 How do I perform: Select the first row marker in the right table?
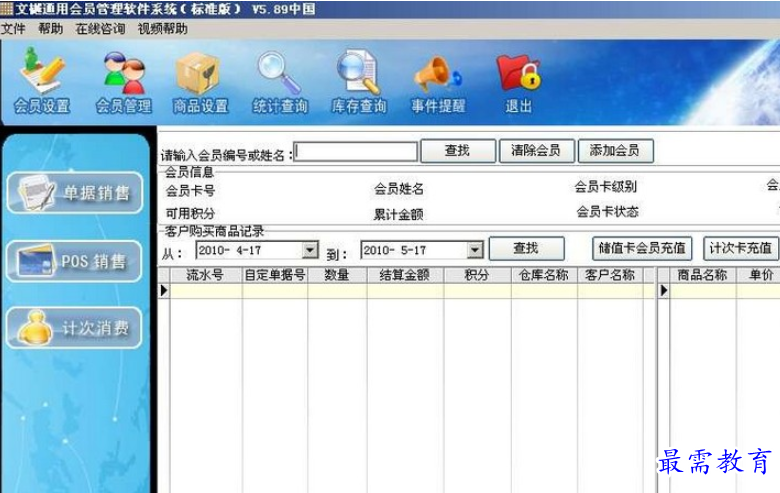664,291
